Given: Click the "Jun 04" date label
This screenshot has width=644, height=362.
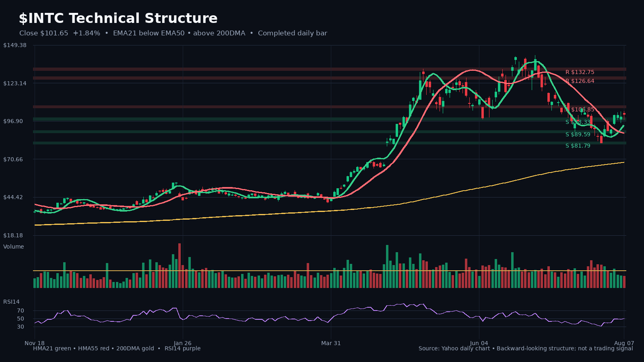Looking at the screenshot, I should coord(479,343).
